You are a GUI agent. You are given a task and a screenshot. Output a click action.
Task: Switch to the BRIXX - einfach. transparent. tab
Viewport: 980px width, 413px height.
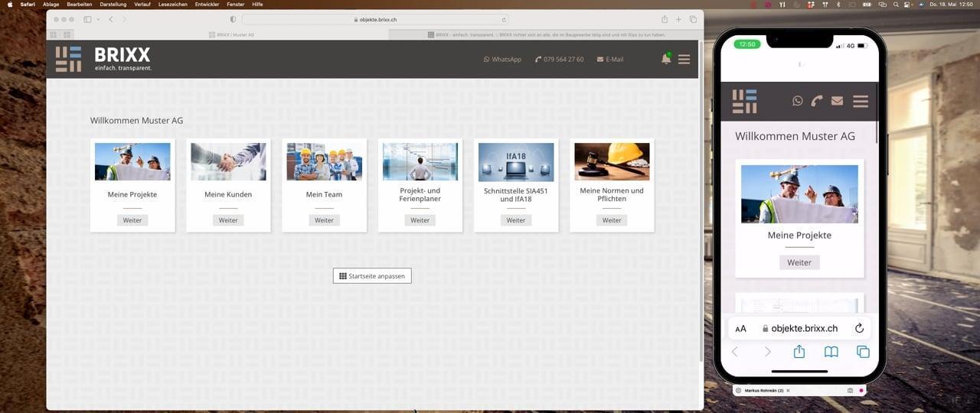click(546, 34)
